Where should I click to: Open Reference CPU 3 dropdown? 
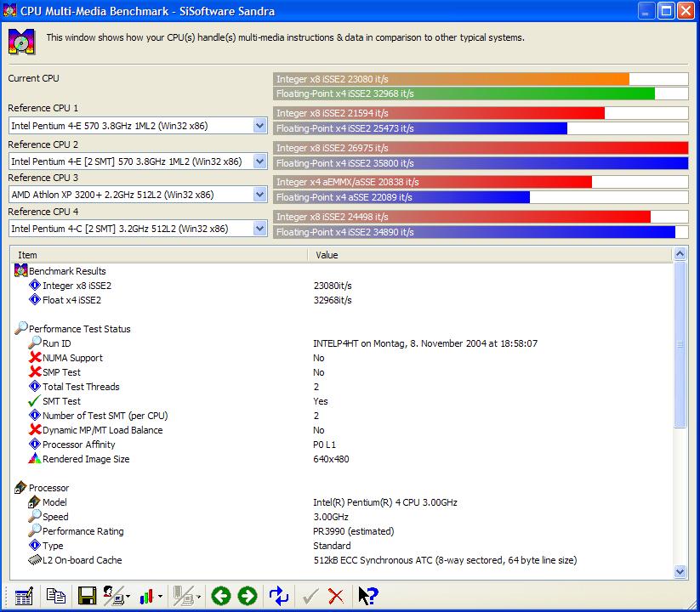pos(259,195)
